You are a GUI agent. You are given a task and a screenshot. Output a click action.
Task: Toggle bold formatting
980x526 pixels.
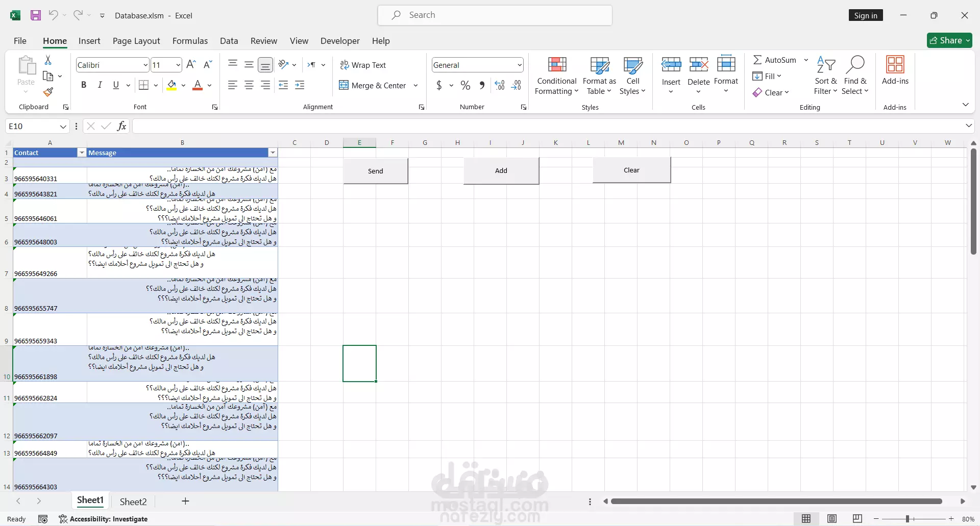(84, 85)
